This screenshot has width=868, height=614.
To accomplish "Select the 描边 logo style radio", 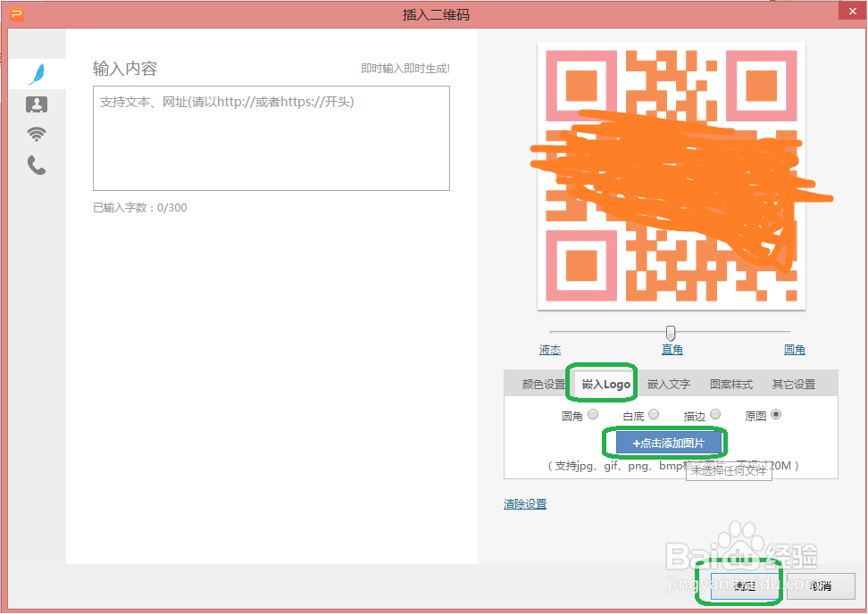I will [x=715, y=414].
